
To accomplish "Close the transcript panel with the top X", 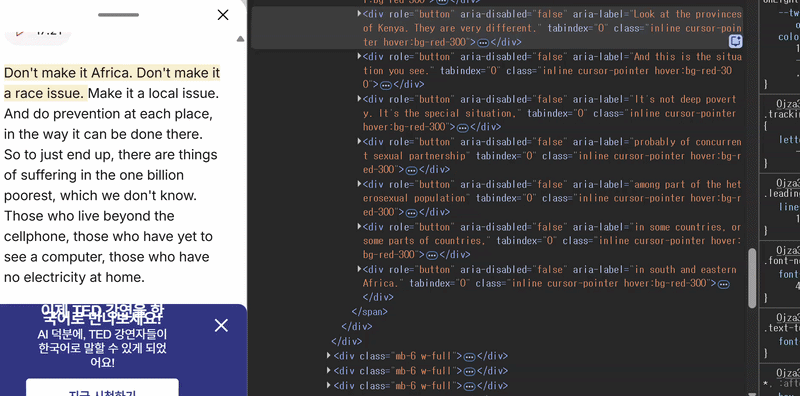I will tap(223, 15).
